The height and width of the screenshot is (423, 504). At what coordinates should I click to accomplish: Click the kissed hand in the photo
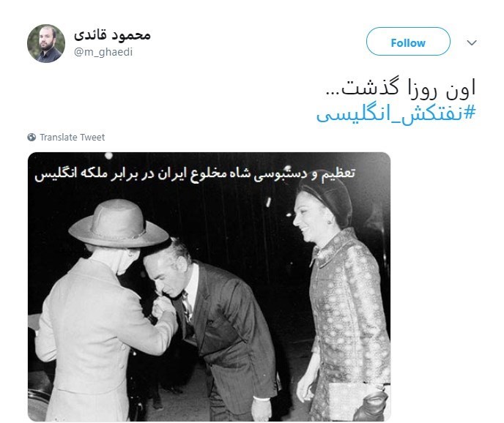(163, 307)
